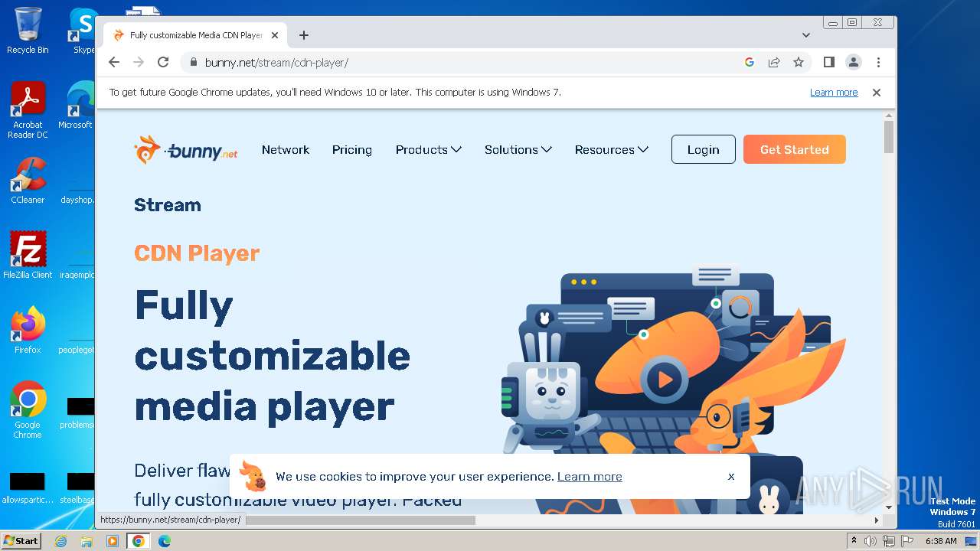Select the Google Chrome desktop icon

click(x=28, y=409)
